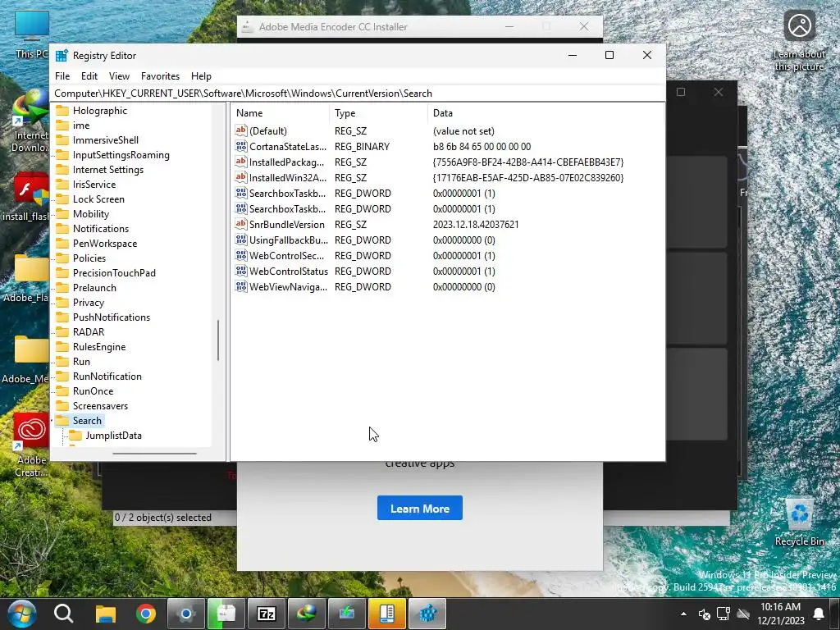Click the 2023.12.18.42037621 data cell
The image size is (840, 630).
pyautogui.click(x=476, y=225)
